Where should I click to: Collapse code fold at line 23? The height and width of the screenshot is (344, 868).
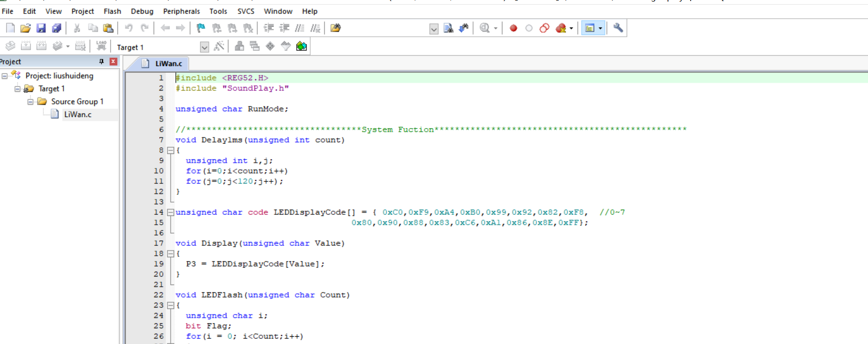(171, 305)
